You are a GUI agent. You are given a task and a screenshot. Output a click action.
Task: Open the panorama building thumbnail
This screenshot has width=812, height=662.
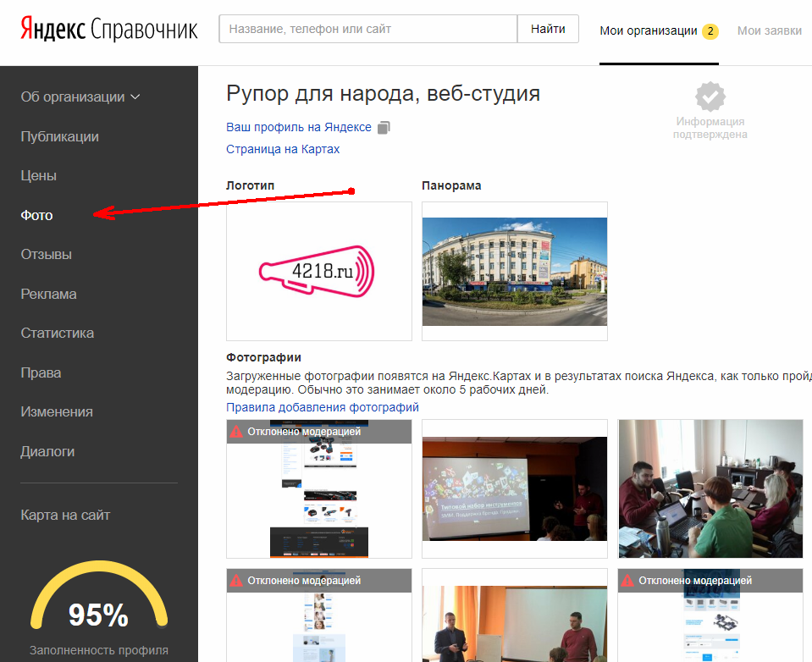click(x=515, y=271)
